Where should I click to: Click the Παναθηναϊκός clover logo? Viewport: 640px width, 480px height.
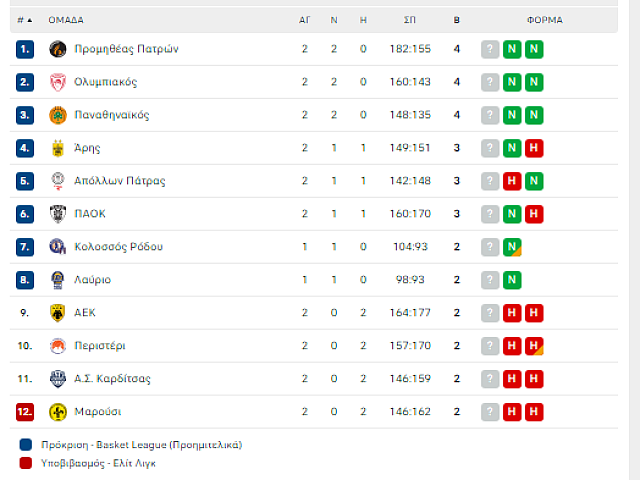(x=58, y=115)
